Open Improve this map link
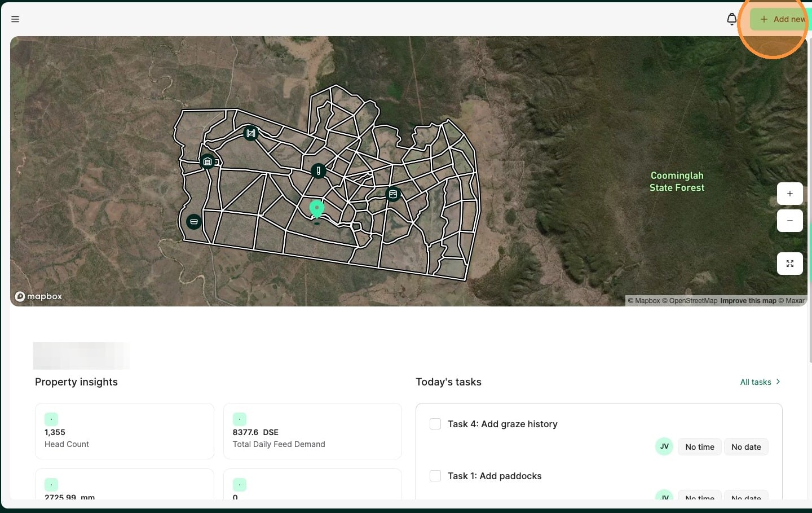This screenshot has width=812, height=513. coord(748,301)
